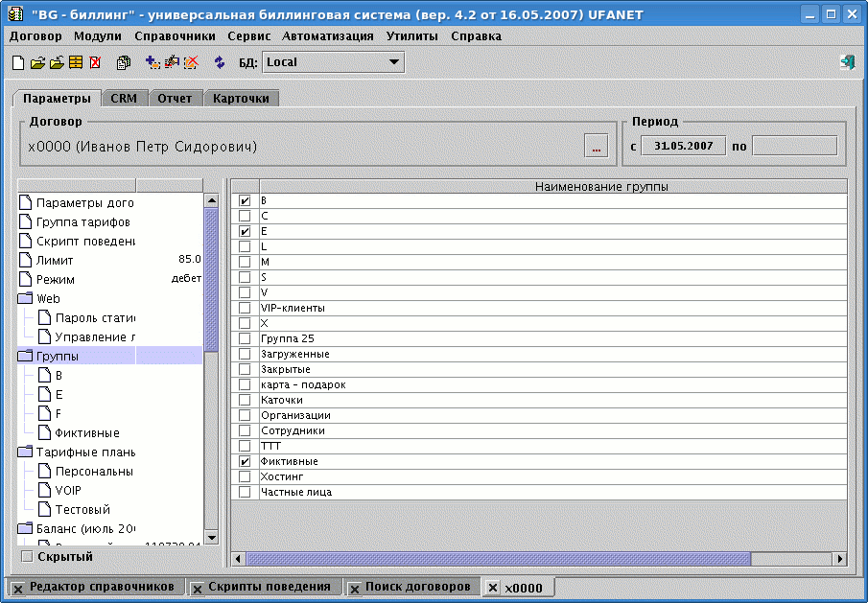This screenshot has height=603, width=868.
Task: Open the Справочники menu
Action: point(175,35)
